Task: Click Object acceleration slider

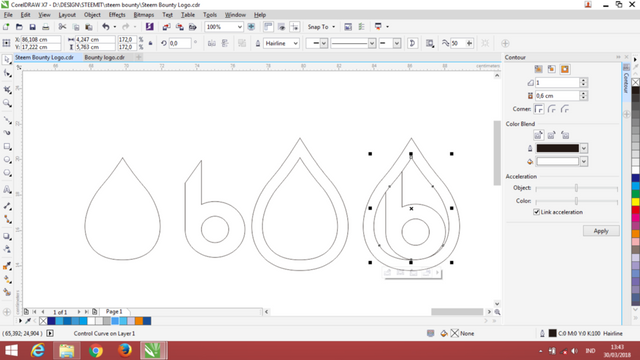Action: click(x=576, y=188)
